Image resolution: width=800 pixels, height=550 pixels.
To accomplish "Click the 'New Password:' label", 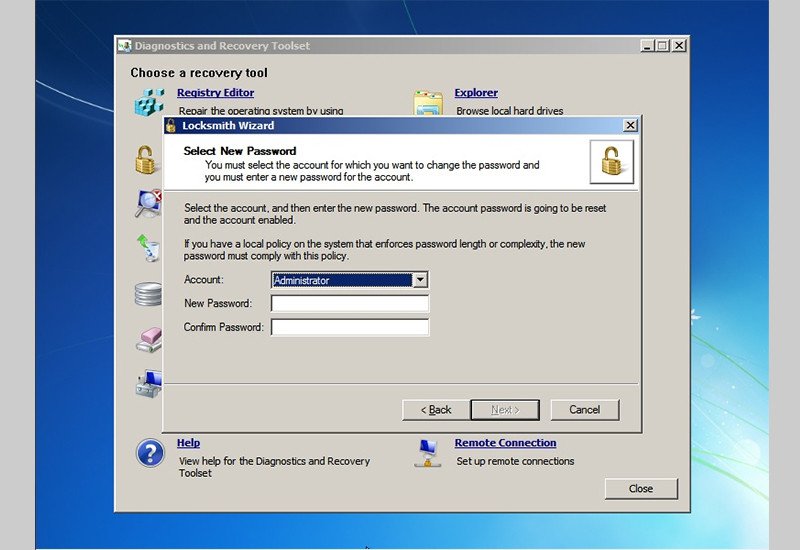I will click(218, 303).
